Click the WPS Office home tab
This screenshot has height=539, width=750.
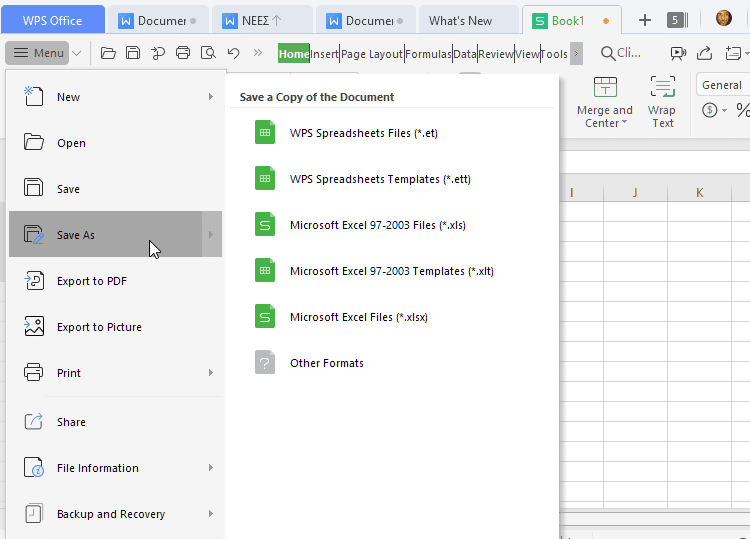(53, 20)
